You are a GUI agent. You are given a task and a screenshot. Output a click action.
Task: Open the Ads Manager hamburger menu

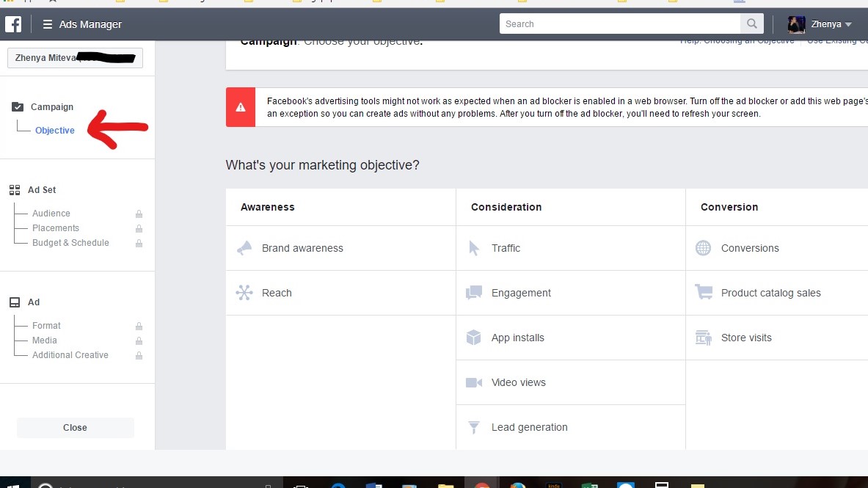48,24
